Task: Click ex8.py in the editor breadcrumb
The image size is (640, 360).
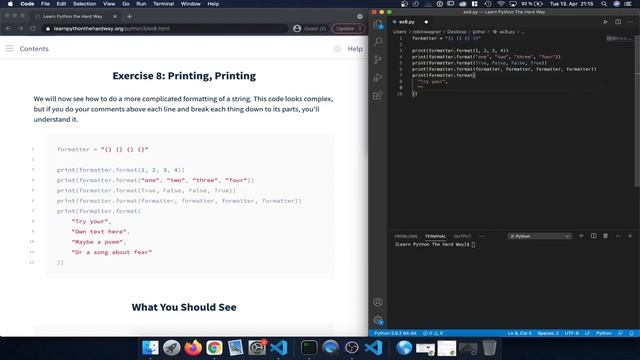Action: [507, 31]
